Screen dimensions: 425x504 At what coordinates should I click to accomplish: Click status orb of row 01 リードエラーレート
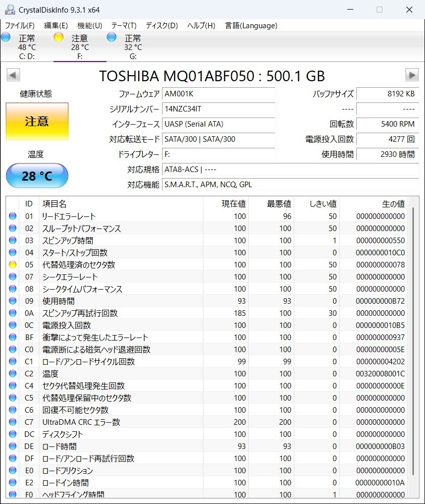(x=13, y=216)
